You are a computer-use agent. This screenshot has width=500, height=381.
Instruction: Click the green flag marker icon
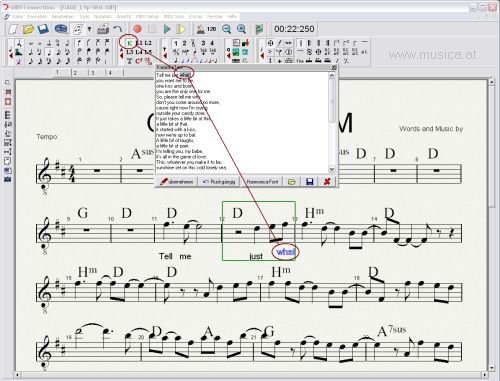point(259,29)
